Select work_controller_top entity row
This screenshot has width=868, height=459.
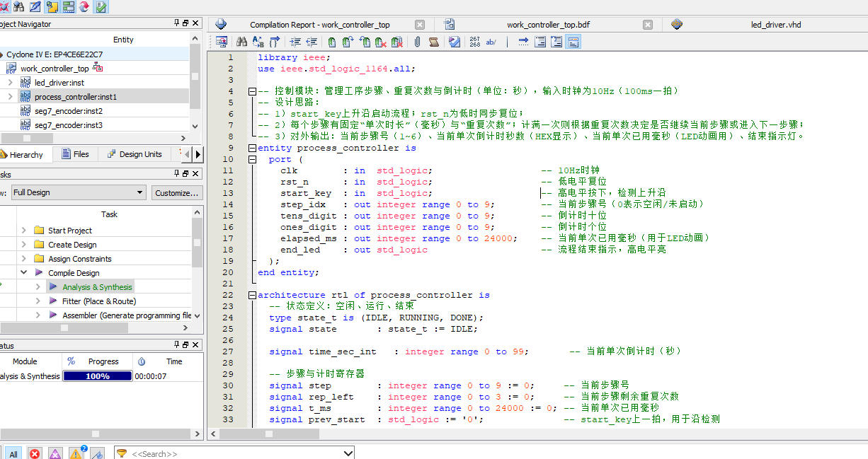pyautogui.click(x=55, y=69)
